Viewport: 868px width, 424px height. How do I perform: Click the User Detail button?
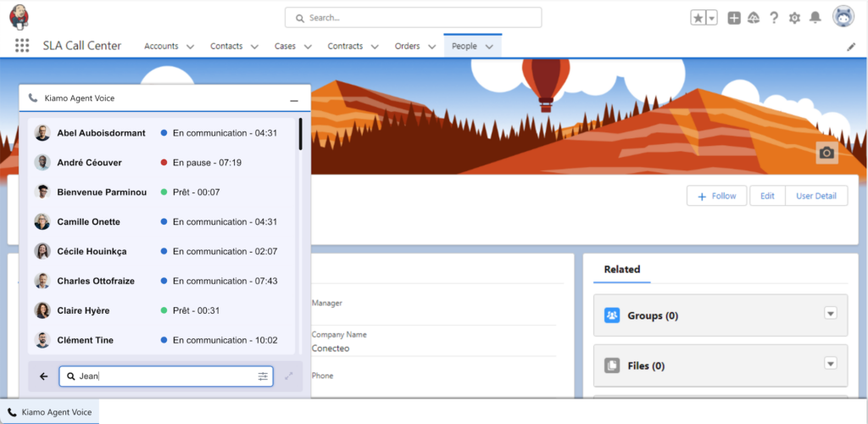click(x=815, y=196)
